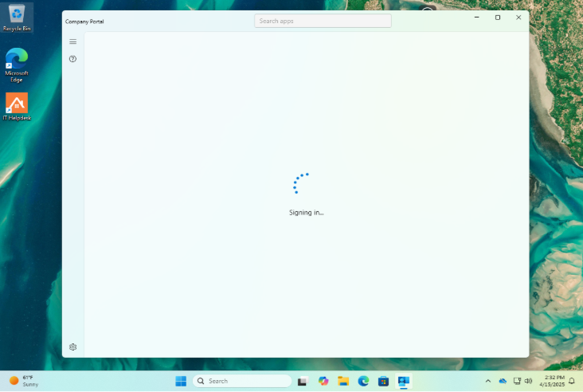This screenshot has height=392, width=583.
Task: Open the volume speaker tray icon
Action: 528,381
